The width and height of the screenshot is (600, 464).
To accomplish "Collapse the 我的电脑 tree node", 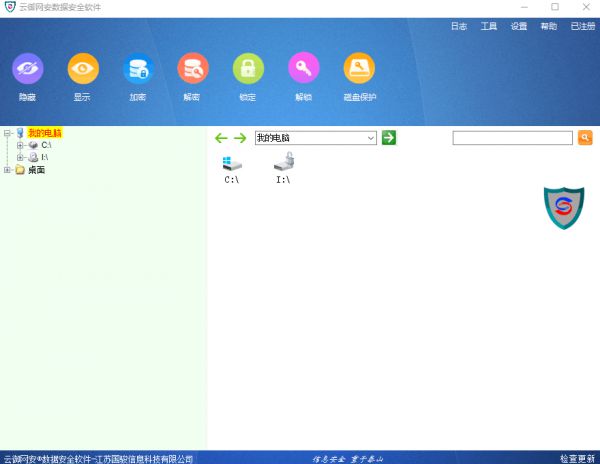I will pyautogui.click(x=7, y=133).
